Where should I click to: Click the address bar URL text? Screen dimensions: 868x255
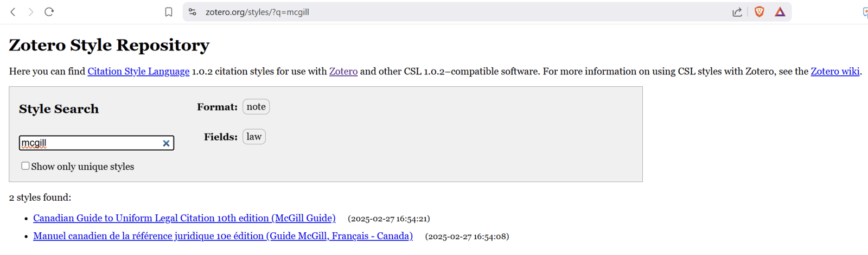click(x=257, y=12)
